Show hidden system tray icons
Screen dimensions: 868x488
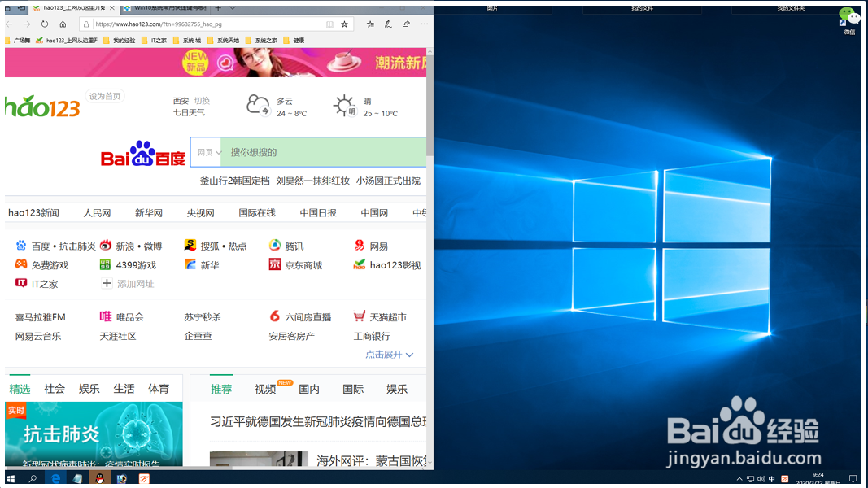(739, 479)
